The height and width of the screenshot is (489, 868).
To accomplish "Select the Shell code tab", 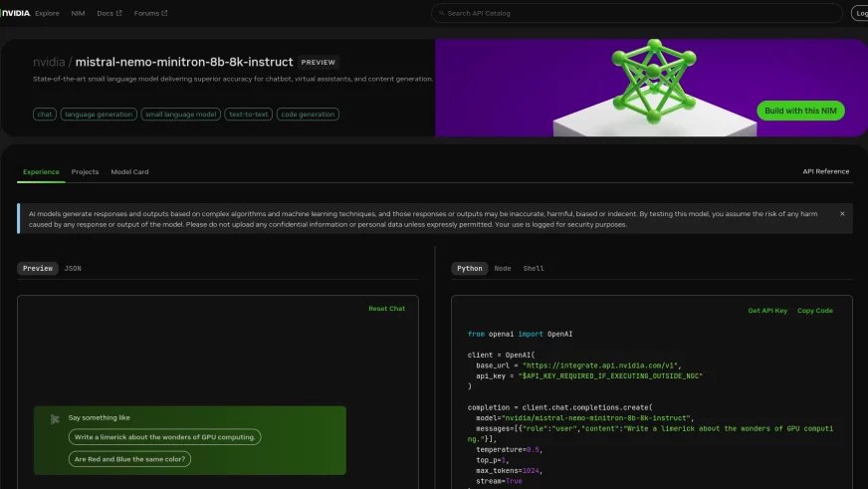I will tap(534, 269).
